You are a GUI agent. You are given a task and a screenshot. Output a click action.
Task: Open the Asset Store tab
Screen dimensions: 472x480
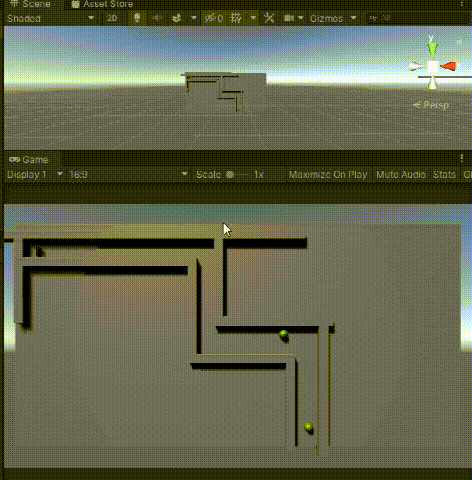tap(103, 4)
